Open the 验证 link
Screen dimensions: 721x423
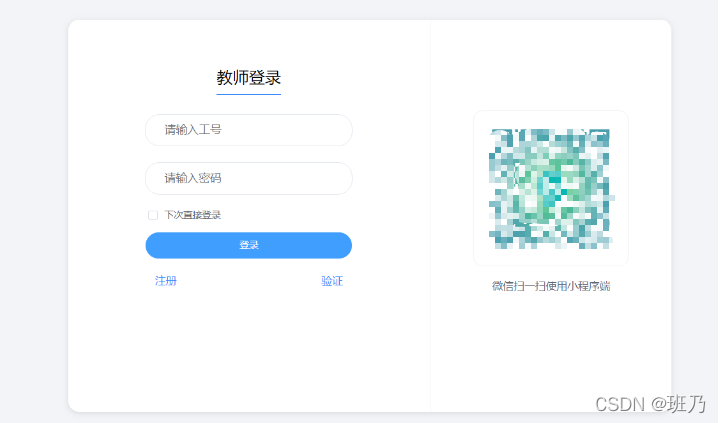[x=332, y=281]
